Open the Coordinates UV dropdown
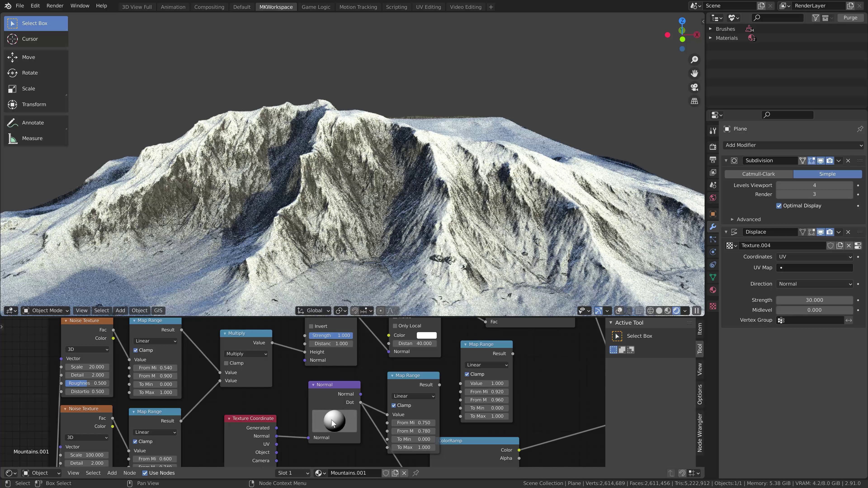This screenshot has width=868, height=488. coord(814,257)
